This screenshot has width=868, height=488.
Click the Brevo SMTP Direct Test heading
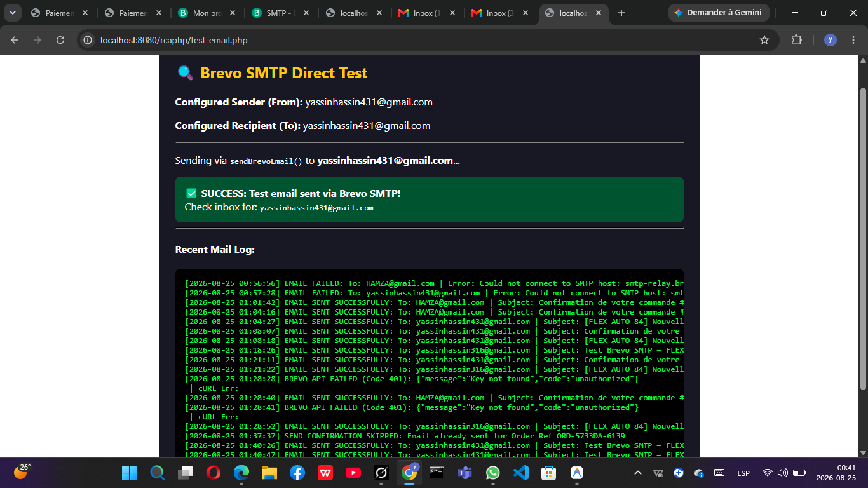[283, 73]
